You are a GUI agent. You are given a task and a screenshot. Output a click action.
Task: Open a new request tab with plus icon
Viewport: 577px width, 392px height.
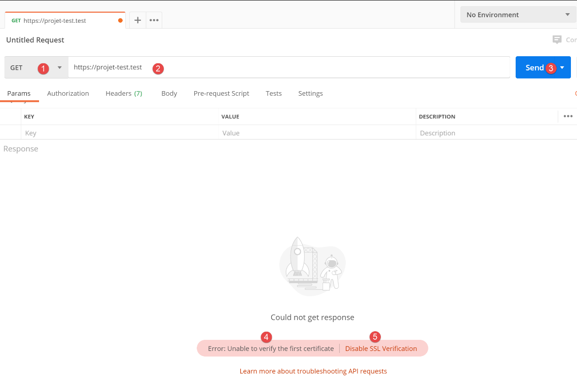[x=137, y=20]
